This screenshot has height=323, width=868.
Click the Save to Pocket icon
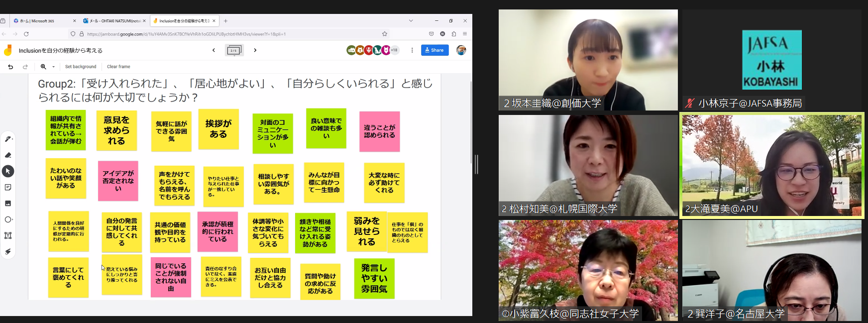(431, 34)
